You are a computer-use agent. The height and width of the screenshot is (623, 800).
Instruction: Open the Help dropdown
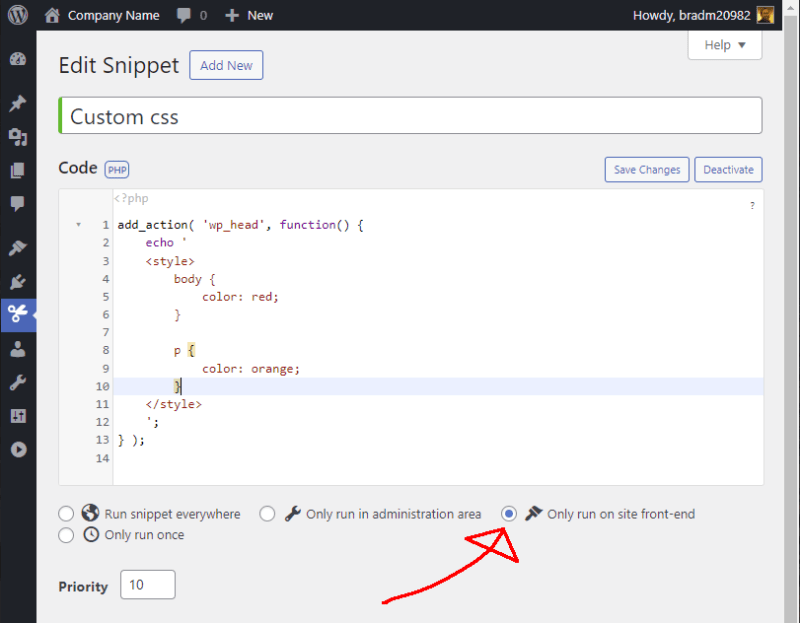724,45
